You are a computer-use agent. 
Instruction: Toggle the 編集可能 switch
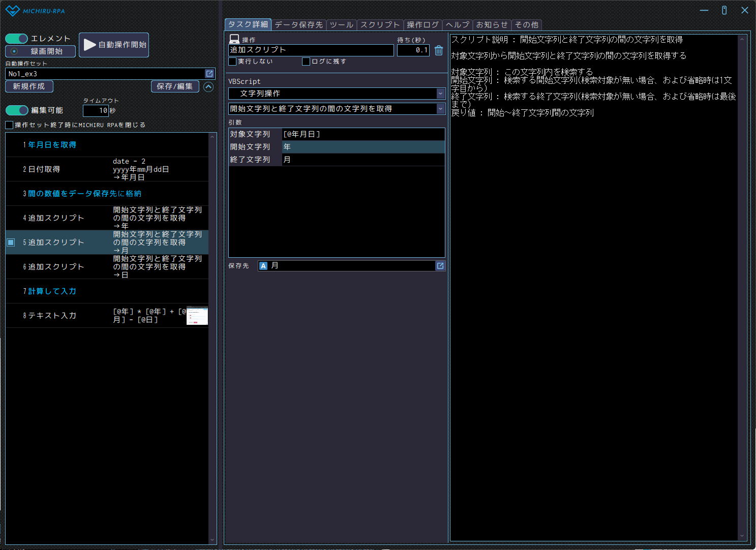click(17, 110)
